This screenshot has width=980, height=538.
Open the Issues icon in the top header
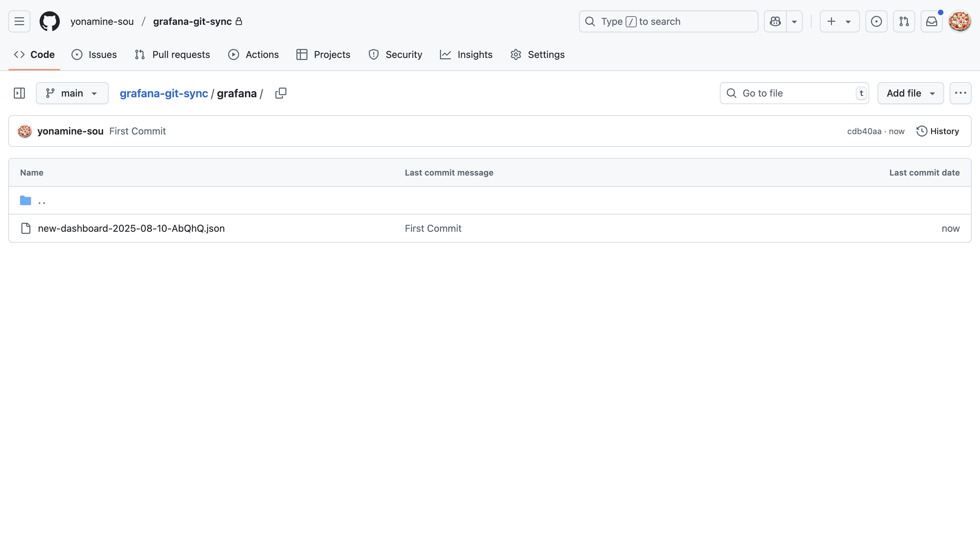point(876,21)
